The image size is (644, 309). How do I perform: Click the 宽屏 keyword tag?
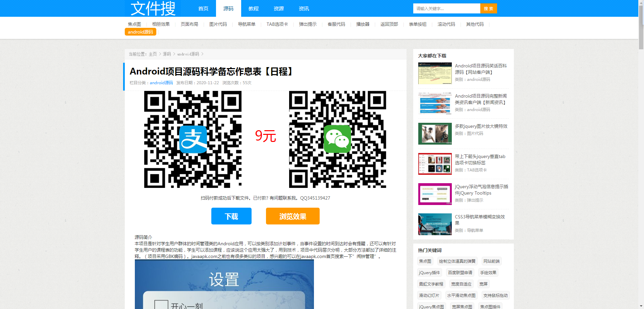click(x=484, y=284)
